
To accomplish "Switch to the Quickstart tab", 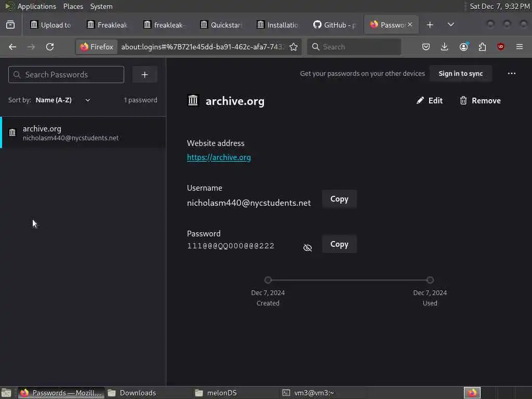I will coord(221,25).
